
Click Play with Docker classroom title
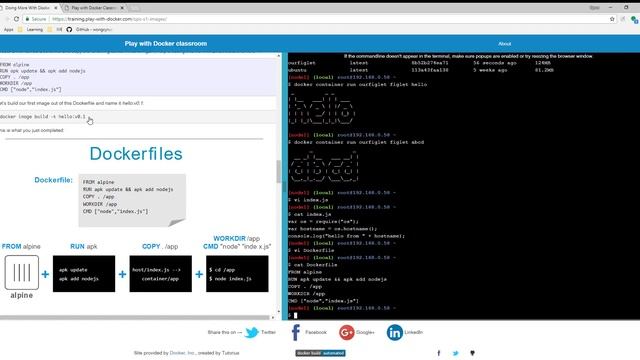166,44
